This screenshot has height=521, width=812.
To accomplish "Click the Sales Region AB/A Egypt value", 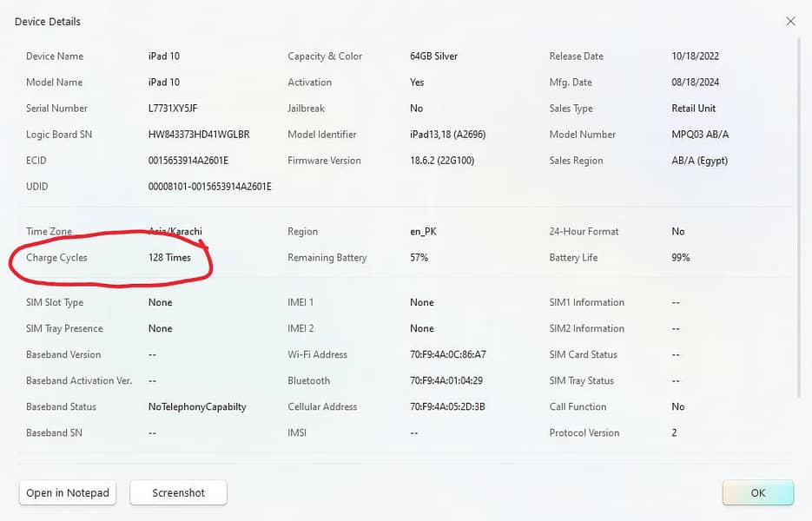I will pyautogui.click(x=698, y=160).
